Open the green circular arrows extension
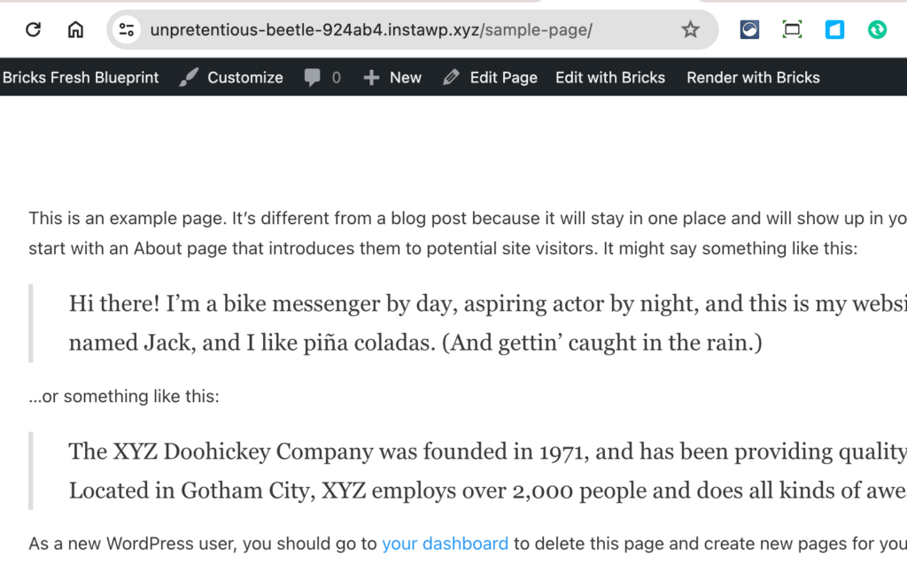The width and height of the screenshot is (907, 588). point(877,29)
